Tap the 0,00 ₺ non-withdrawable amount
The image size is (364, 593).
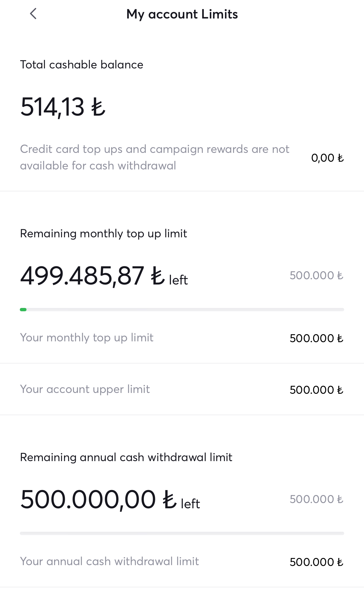click(x=327, y=158)
